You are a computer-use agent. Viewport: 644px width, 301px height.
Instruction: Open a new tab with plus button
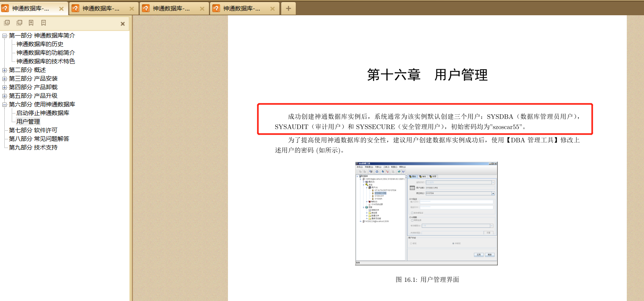pos(288,8)
